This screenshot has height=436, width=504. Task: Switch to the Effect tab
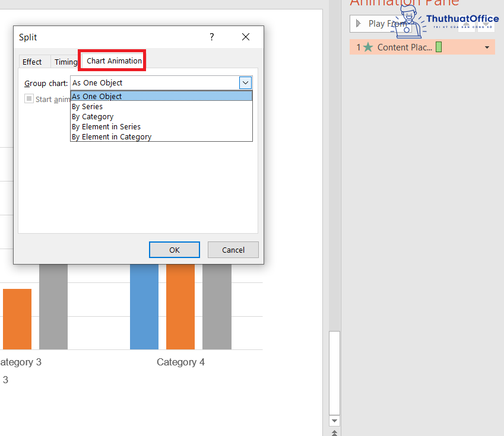(x=32, y=62)
